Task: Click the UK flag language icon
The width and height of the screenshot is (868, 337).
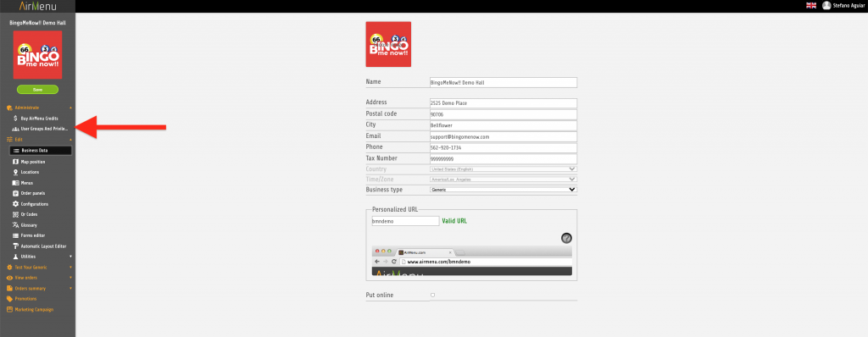Action: 811,6
